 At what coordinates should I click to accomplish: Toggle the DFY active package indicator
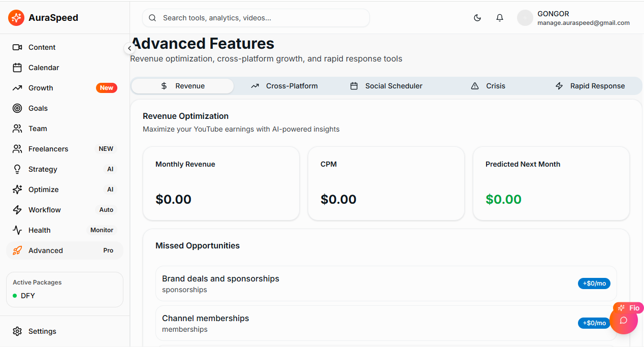pyautogui.click(x=27, y=295)
